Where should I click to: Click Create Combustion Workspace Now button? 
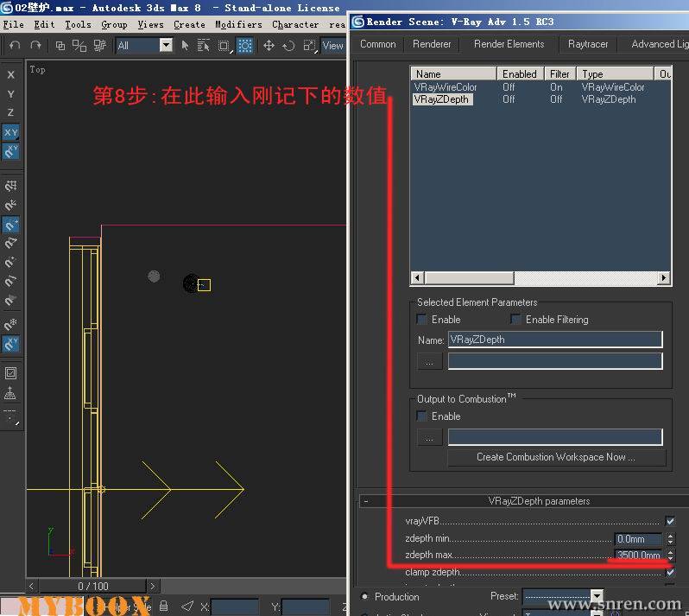pos(556,457)
